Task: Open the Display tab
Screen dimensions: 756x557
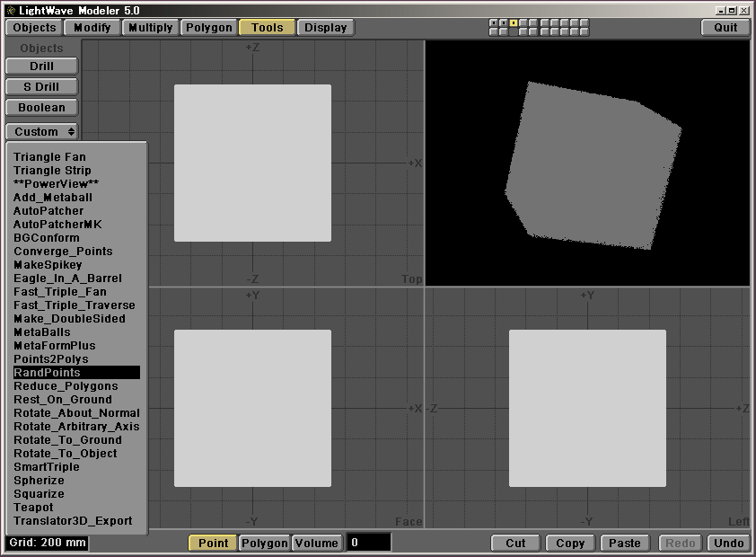Action: coord(325,27)
